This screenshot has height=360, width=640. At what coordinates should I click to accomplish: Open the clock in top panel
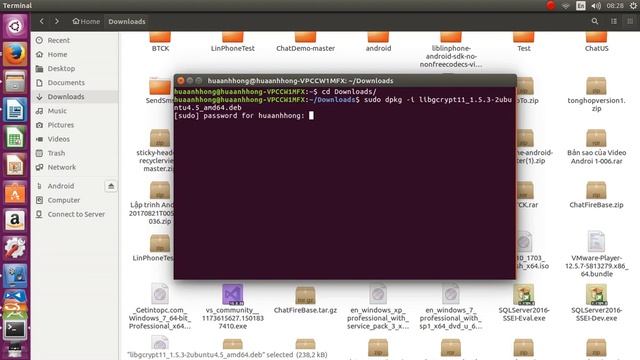[615, 5]
